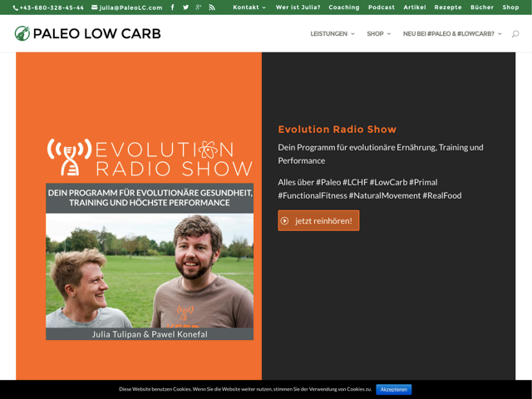The width and height of the screenshot is (532, 399).
Task: Click the Evolution Radio Show heading
Action: [x=337, y=130]
